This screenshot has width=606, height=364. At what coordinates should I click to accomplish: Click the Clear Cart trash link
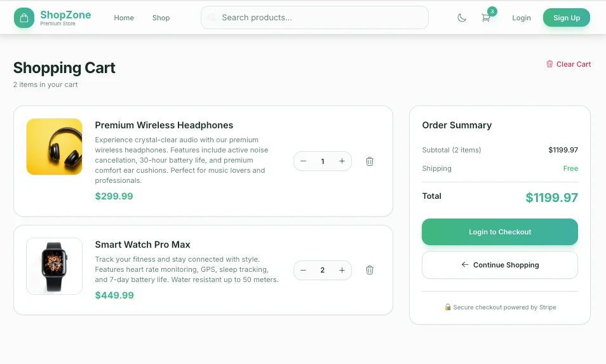569,64
